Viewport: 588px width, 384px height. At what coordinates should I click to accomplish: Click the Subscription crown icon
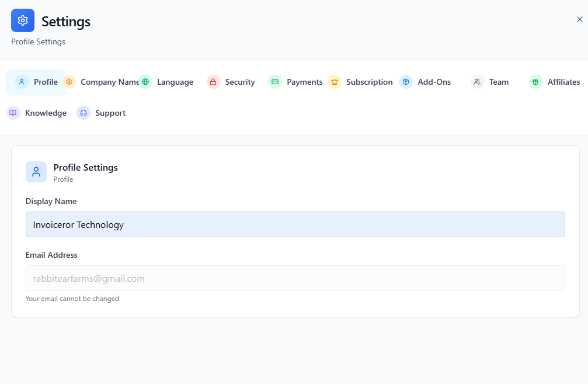(335, 82)
